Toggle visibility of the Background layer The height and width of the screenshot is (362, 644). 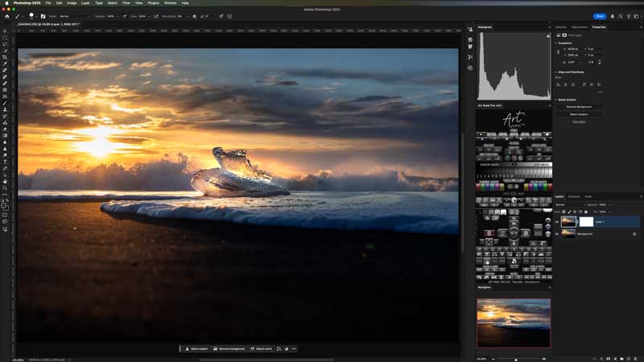coord(557,233)
